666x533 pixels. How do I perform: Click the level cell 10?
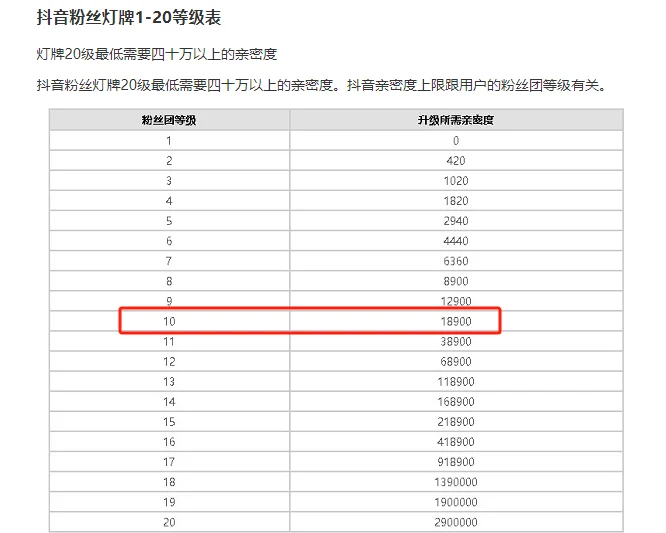coord(169,321)
